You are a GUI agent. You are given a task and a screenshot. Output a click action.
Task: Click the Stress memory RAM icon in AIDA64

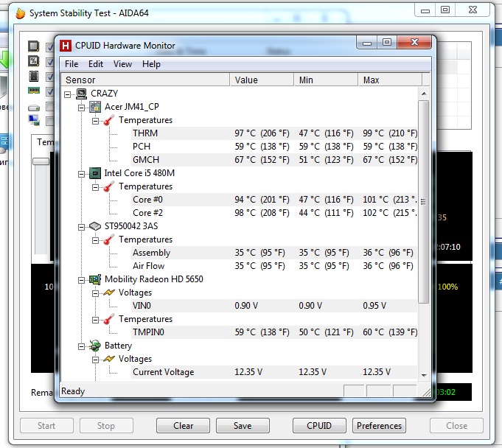34,91
